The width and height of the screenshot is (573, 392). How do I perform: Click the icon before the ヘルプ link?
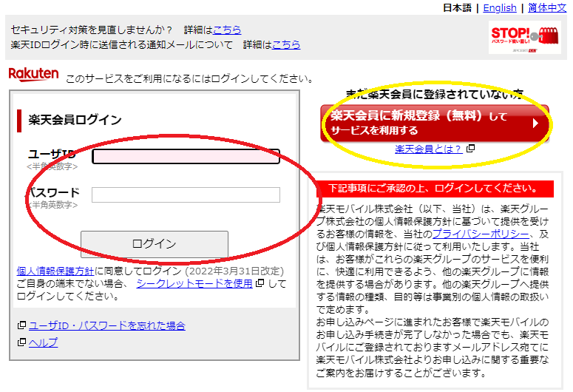(21, 342)
